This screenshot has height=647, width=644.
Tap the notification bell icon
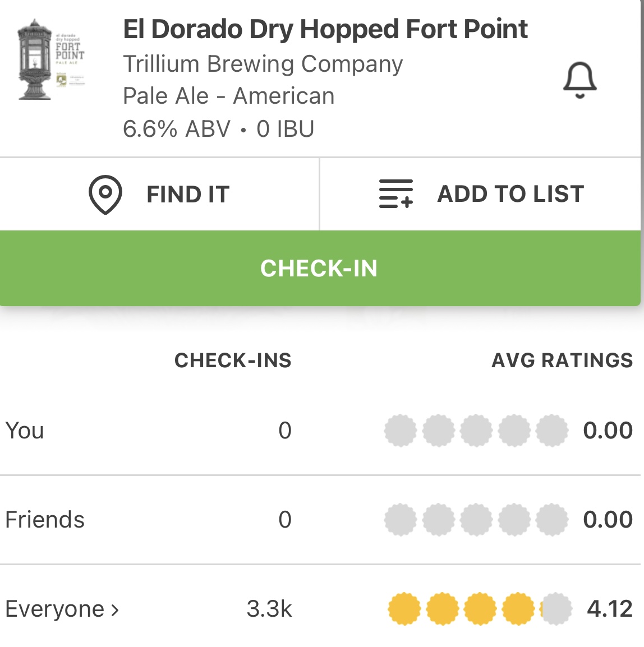(x=579, y=80)
